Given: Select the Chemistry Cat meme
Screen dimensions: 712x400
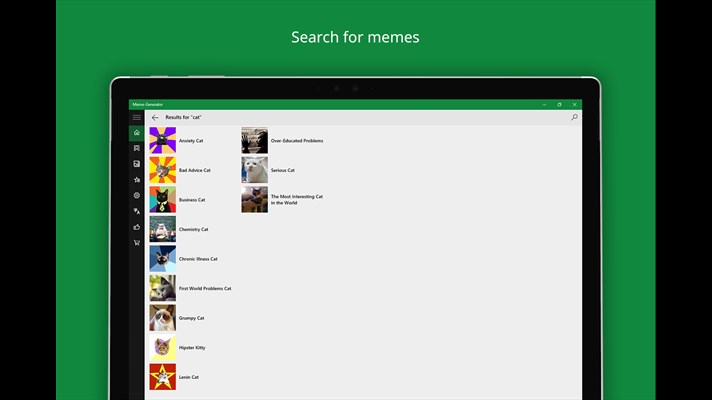Looking at the screenshot, I should (193, 229).
